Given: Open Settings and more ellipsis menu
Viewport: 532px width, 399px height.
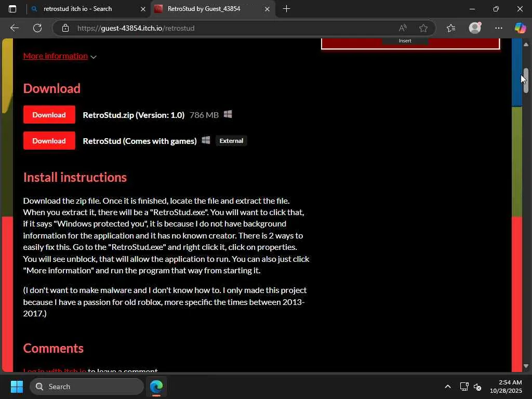Looking at the screenshot, I should [x=498, y=28].
